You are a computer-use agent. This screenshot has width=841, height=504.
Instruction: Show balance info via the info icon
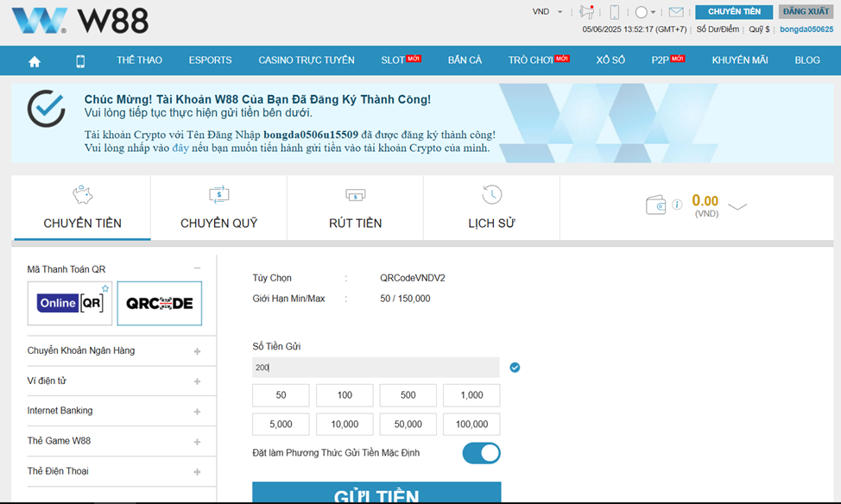[678, 205]
